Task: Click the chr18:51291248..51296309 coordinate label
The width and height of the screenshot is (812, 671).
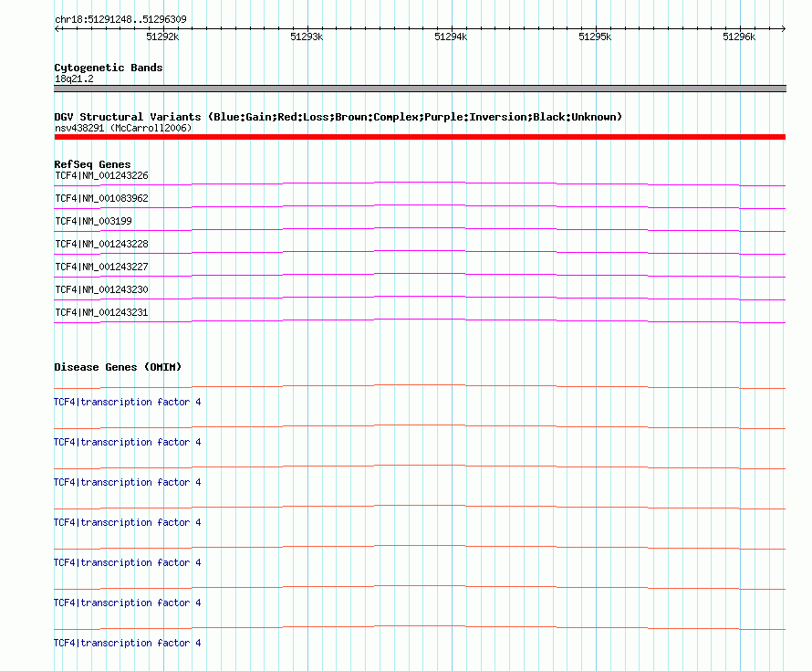Action: pos(120,19)
